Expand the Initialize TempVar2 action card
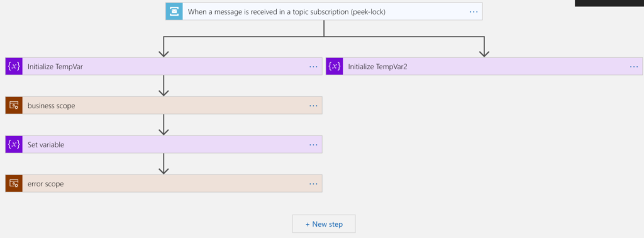 [485, 66]
